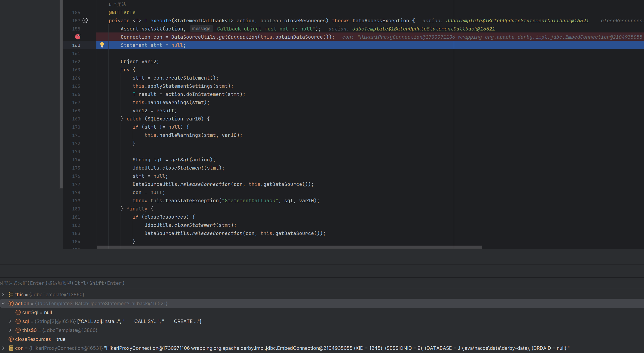Expand the 'this' JdbcTemplate variable node

[x=3, y=294]
